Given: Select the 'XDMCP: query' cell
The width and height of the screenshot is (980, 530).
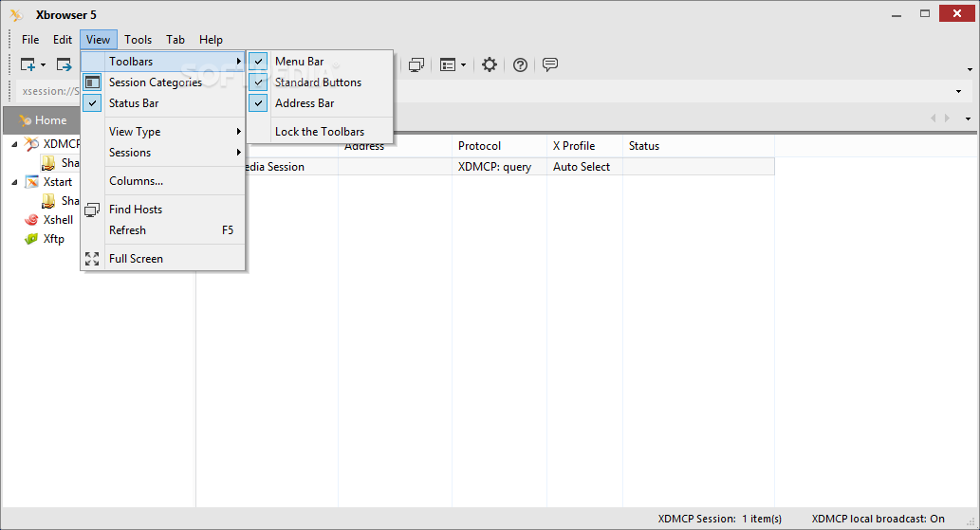Looking at the screenshot, I should (499, 167).
